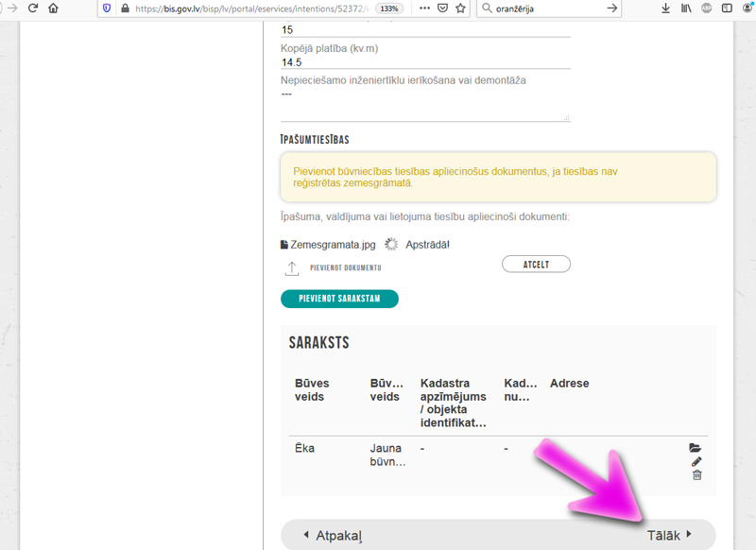Bookmark this page with star icon
Image resolution: width=756 pixels, height=550 pixels.
point(460,9)
